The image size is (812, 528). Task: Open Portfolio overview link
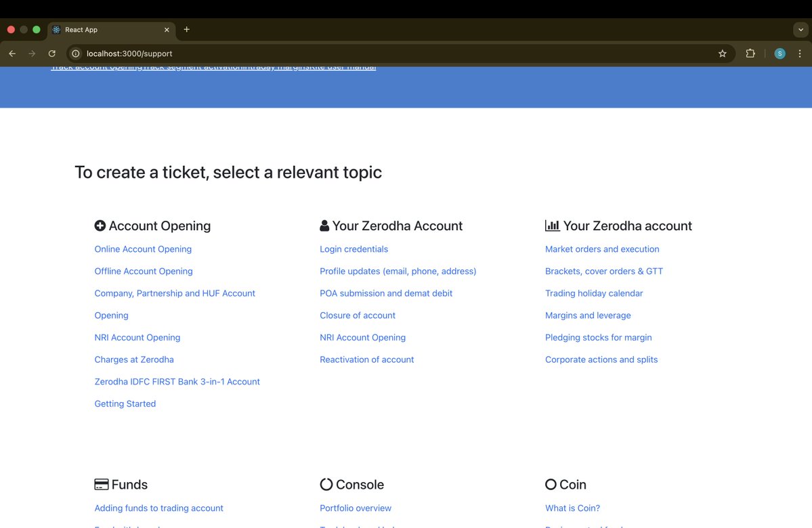[356, 508]
